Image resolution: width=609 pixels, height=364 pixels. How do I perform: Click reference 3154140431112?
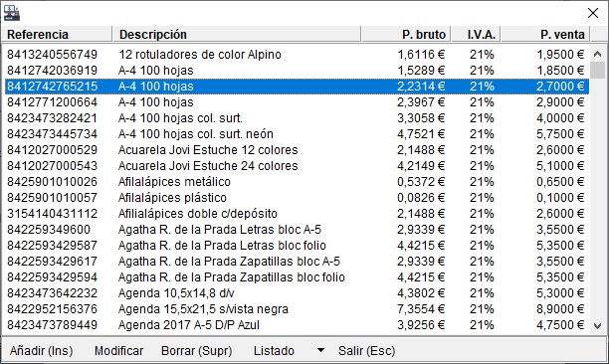click(52, 214)
